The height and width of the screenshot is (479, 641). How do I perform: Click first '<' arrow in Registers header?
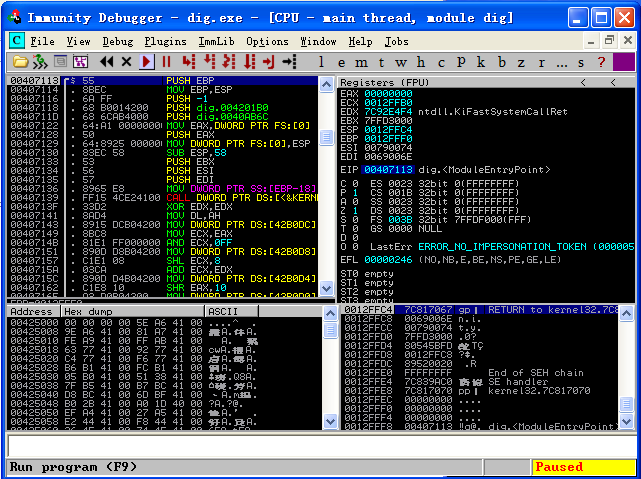click(583, 82)
